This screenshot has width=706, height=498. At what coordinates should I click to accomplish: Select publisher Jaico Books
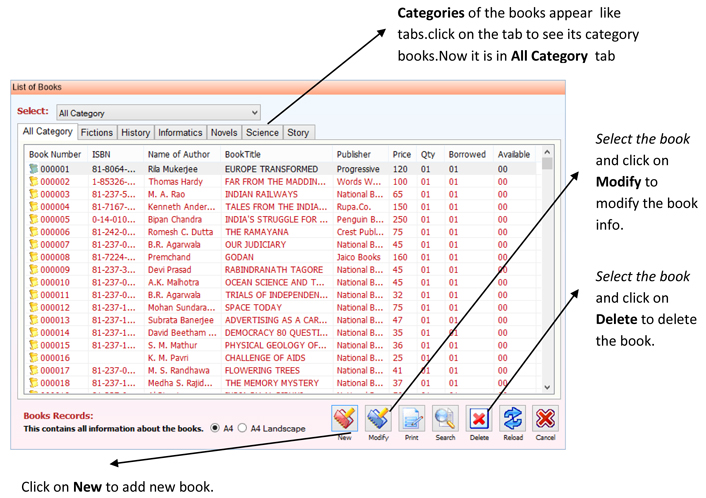pos(358,257)
